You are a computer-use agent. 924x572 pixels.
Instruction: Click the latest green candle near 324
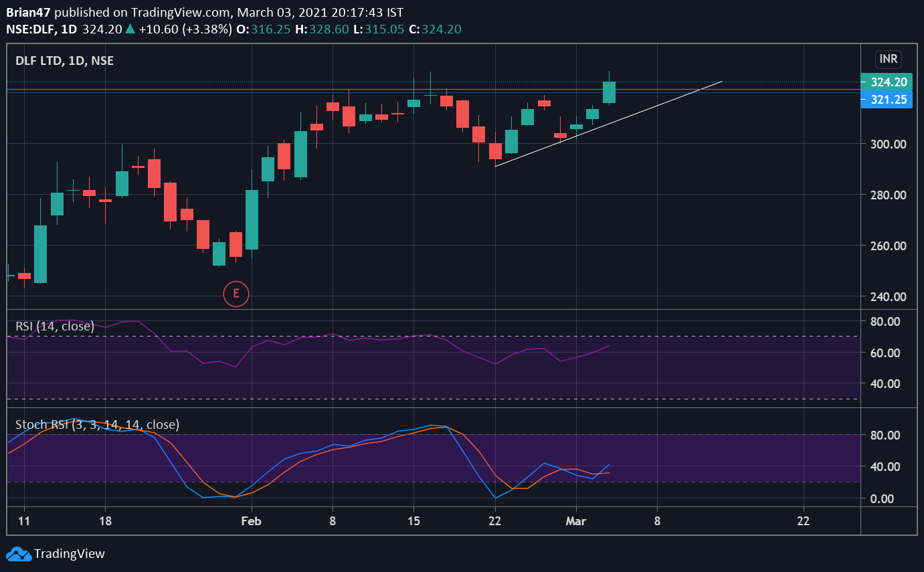(609, 92)
